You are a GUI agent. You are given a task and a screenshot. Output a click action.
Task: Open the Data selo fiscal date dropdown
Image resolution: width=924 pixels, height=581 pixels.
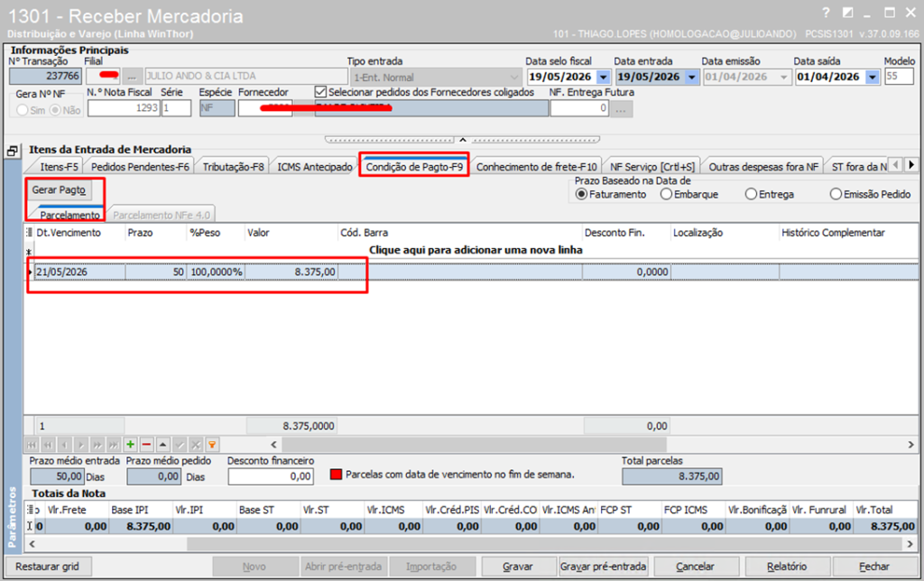point(603,78)
